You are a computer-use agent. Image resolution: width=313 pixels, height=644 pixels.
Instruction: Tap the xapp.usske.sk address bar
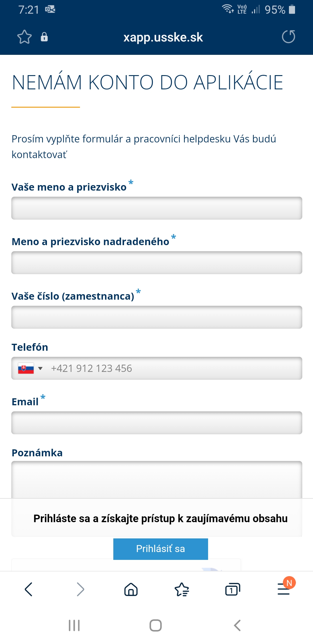(x=163, y=37)
